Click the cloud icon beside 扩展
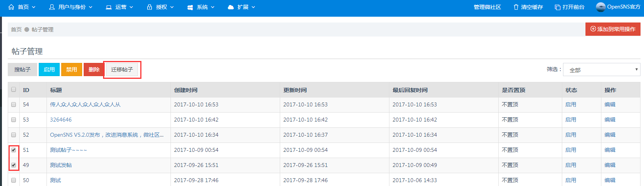This screenshot has height=186, width=644. tap(231, 7)
